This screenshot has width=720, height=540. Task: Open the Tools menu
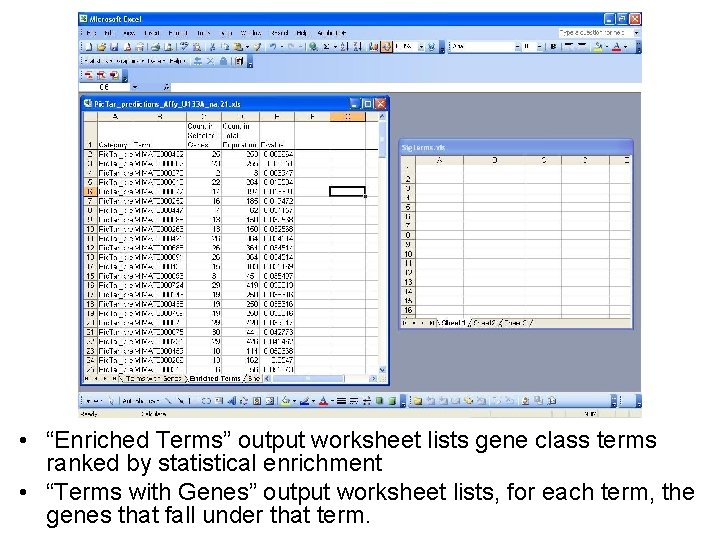click(x=203, y=33)
